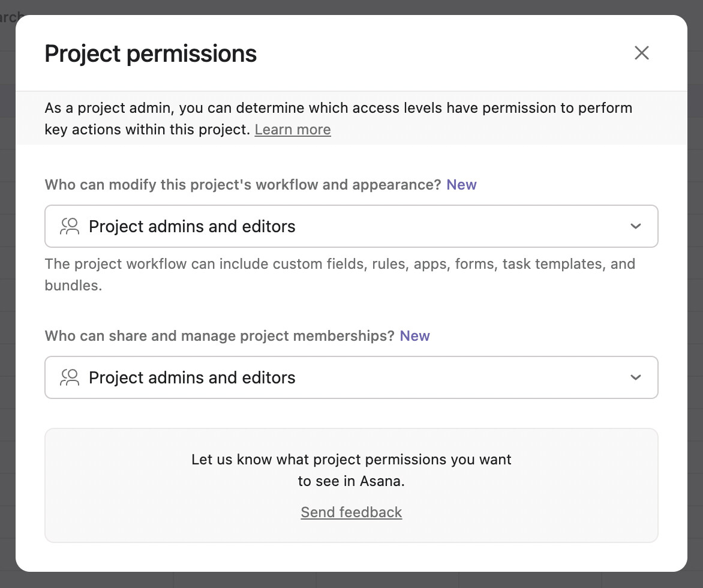The height and width of the screenshot is (588, 703).
Task: Click people icon in workflow permission selector
Action: point(70,226)
